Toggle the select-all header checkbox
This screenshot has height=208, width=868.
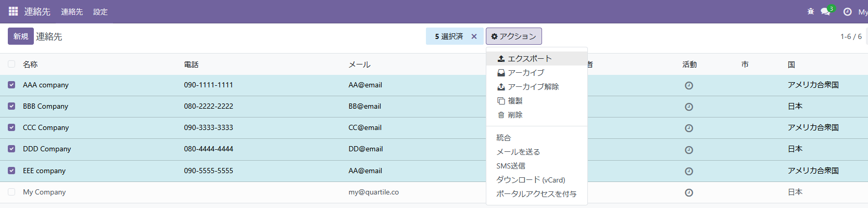point(11,64)
